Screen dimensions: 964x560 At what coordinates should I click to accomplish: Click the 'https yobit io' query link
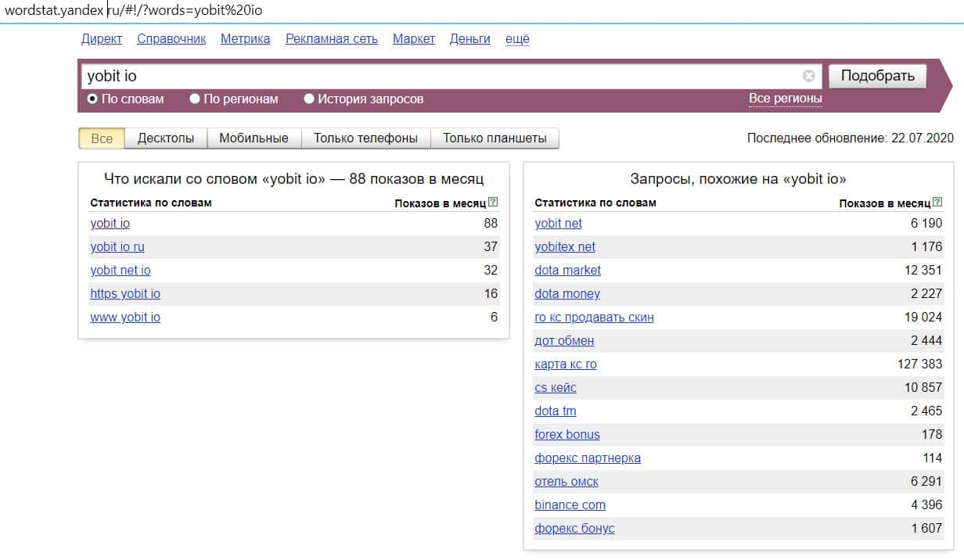pyautogui.click(x=125, y=294)
